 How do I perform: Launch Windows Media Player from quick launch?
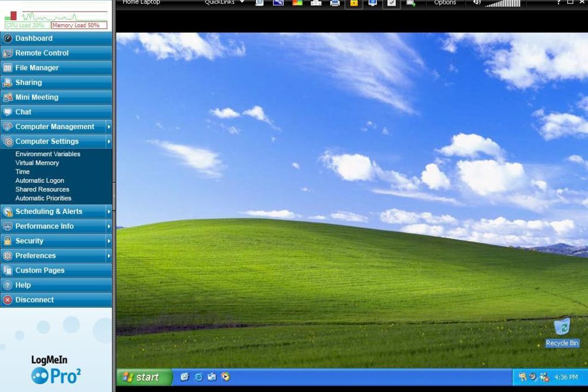(x=226, y=376)
